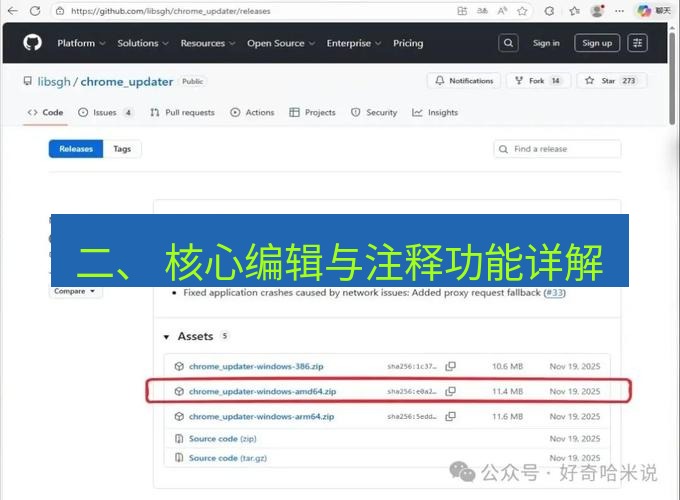Open the Code tab
The width and height of the screenshot is (680, 500).
click(x=45, y=112)
